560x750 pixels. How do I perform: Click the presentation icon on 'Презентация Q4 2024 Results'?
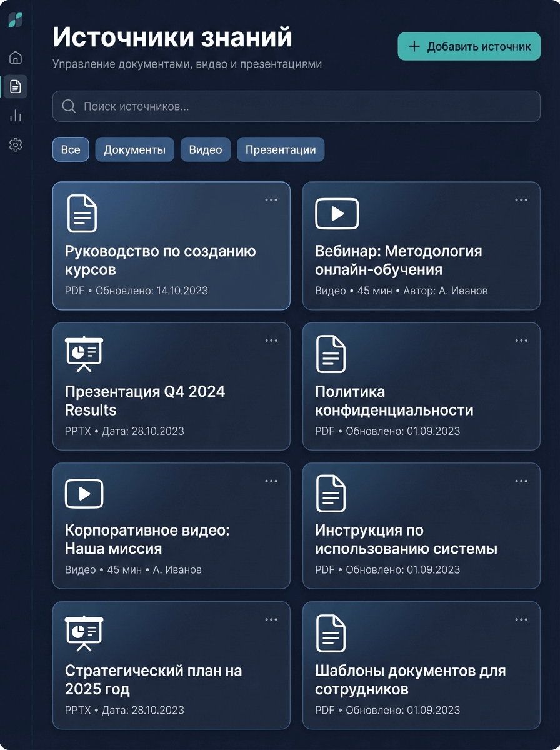(84, 354)
